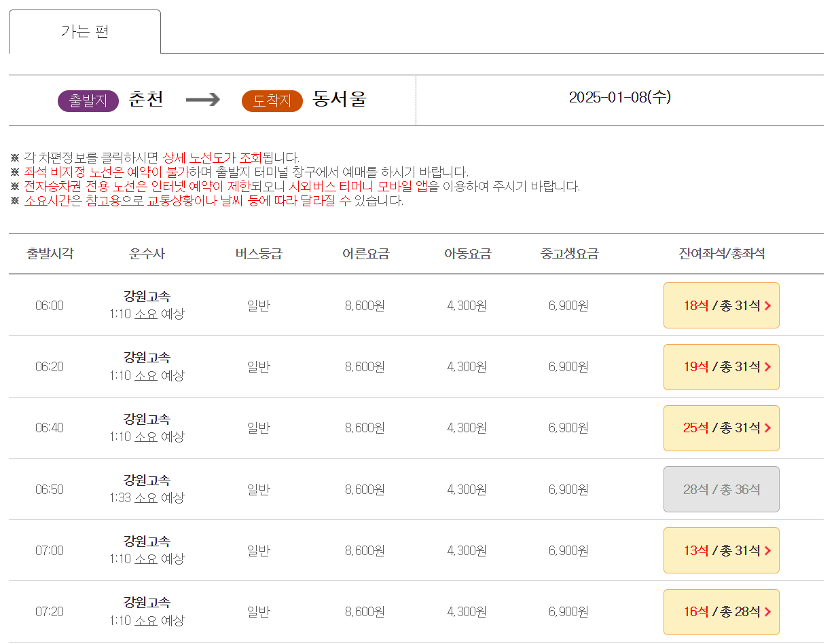Screen dimensions: 836x644
Task: Click the 잔여좌석/총좌석 column header
Action: point(722,254)
